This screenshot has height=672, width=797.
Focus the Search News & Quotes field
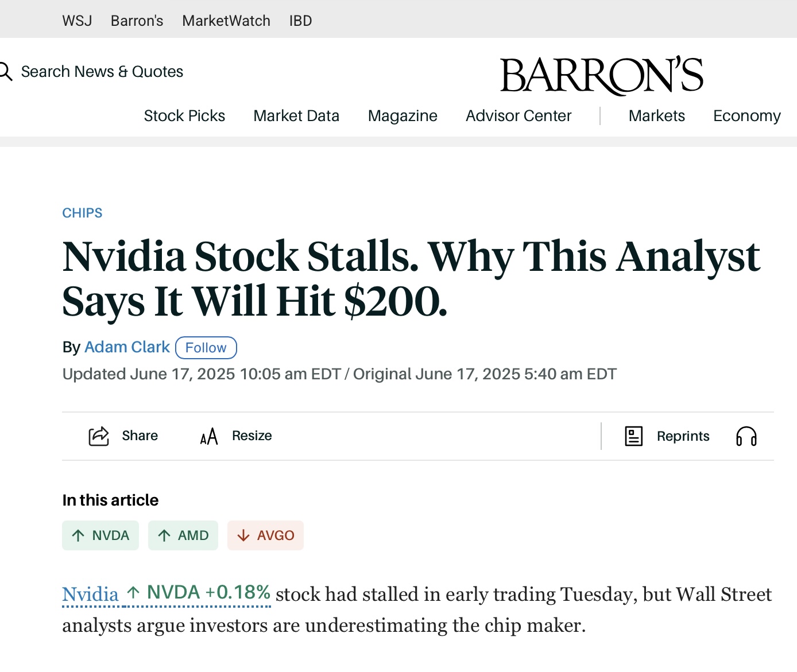point(102,72)
